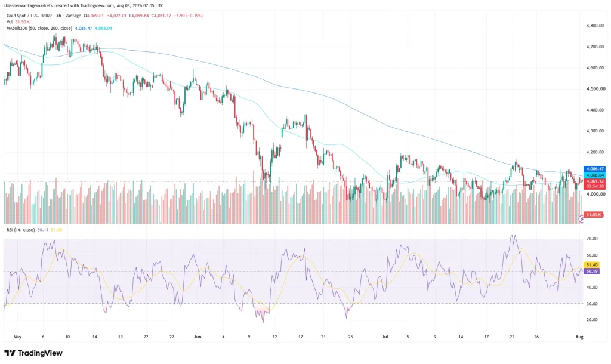
Task: Click the 4,400.00 price axis label
Action: tap(595, 110)
